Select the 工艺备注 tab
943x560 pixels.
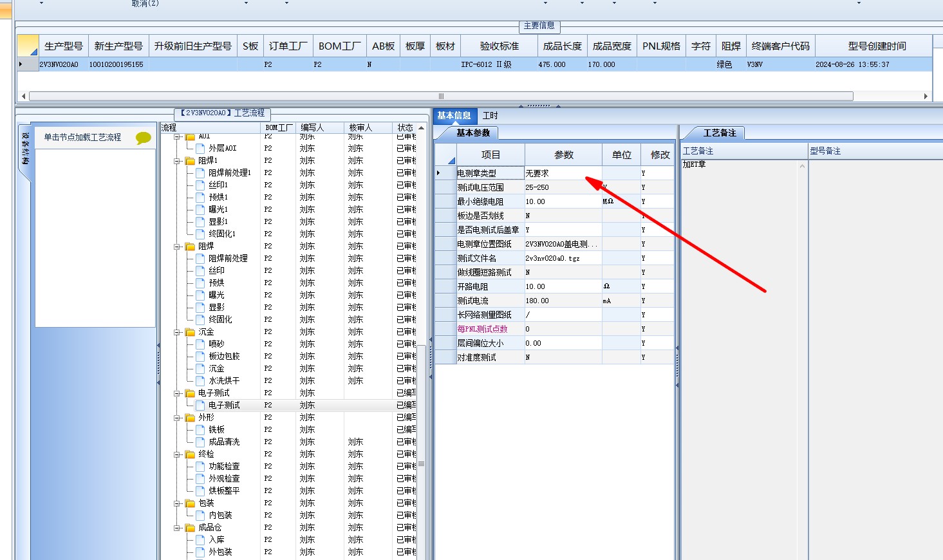click(x=720, y=133)
